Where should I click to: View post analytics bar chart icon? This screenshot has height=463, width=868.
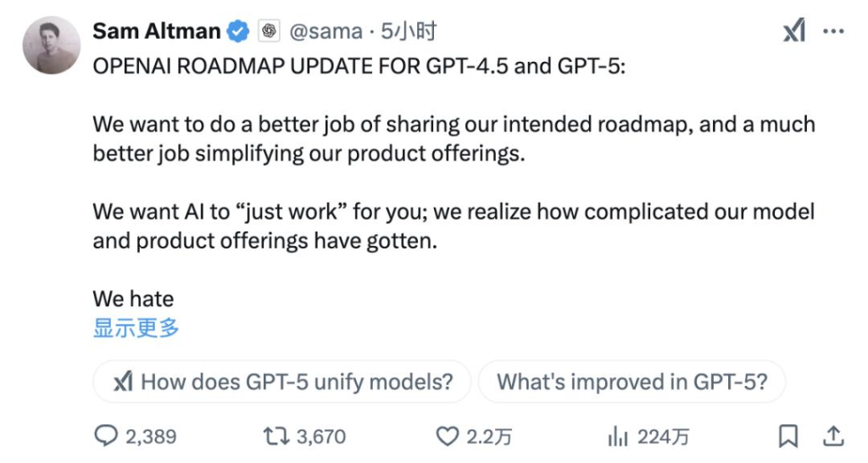(x=616, y=436)
